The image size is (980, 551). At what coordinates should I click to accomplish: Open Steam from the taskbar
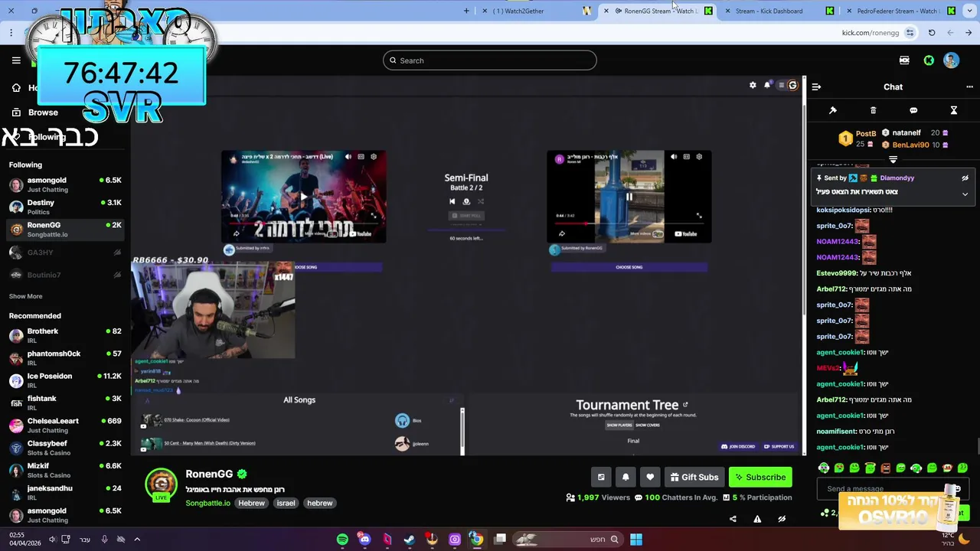point(410,539)
